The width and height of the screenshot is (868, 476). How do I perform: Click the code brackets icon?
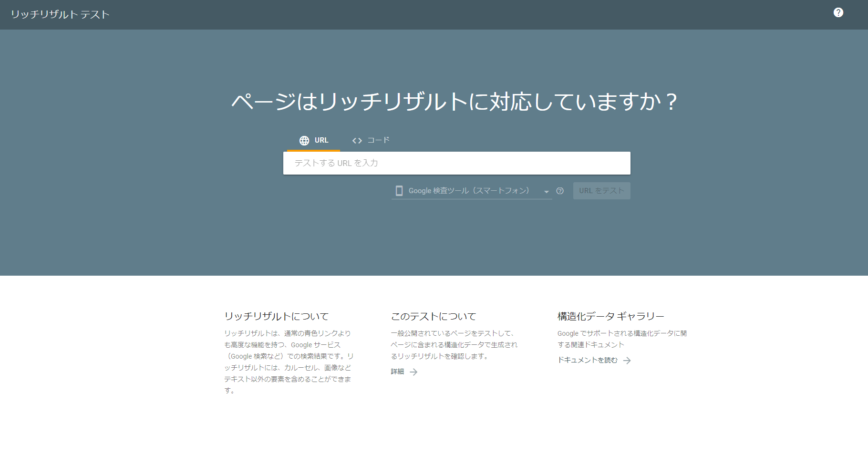coord(357,141)
